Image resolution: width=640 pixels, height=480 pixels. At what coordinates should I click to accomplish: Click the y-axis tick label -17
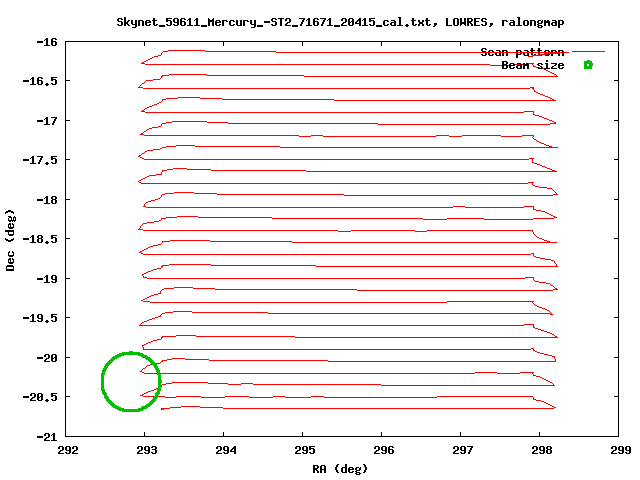tap(47, 121)
